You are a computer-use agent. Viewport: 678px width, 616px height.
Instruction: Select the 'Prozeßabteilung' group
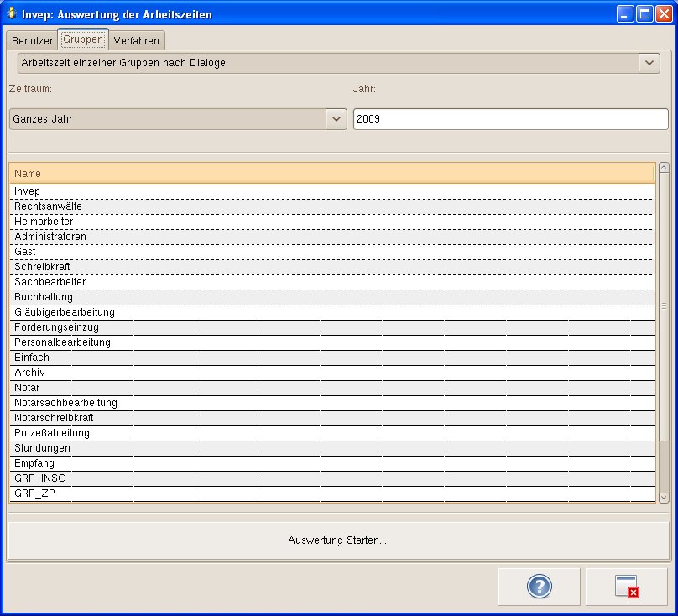(331, 433)
